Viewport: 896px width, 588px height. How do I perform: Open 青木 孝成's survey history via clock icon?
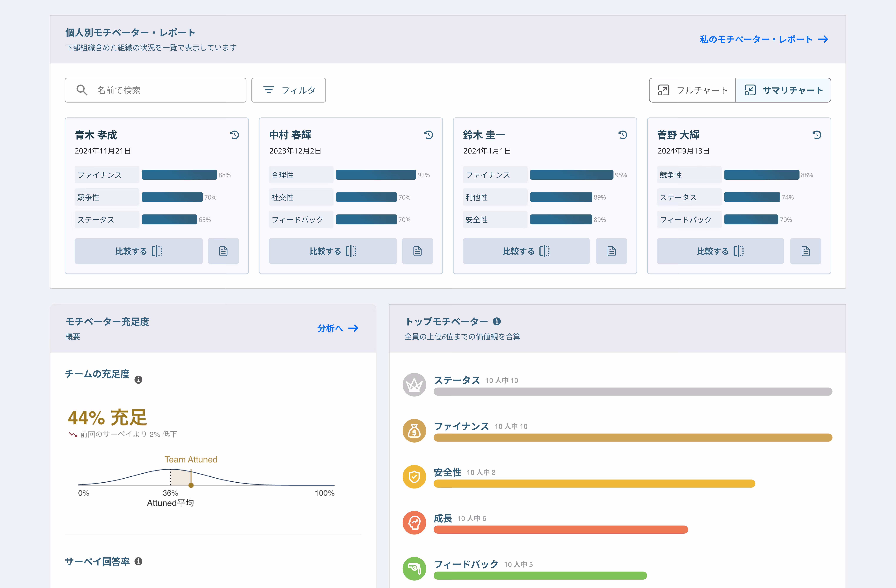coord(235,135)
